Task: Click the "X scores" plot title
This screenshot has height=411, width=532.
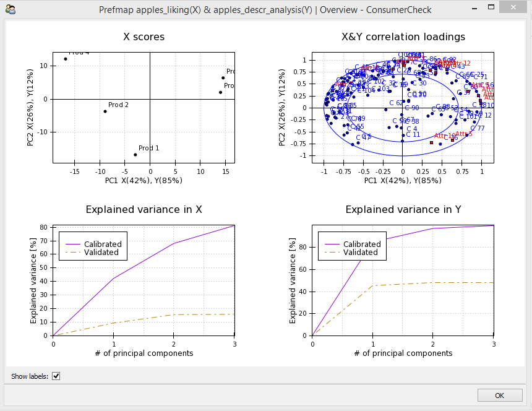Action: [x=144, y=37]
